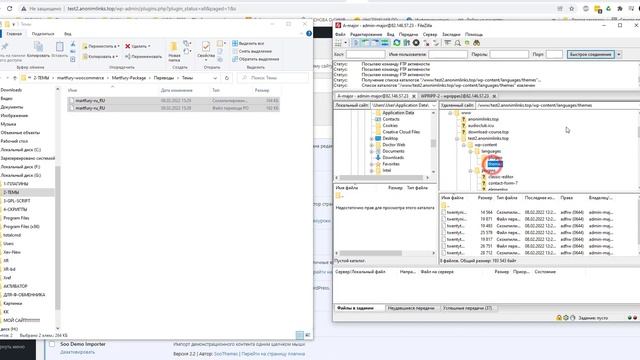Collapse the wp-content node in remote tree

(x=464, y=145)
